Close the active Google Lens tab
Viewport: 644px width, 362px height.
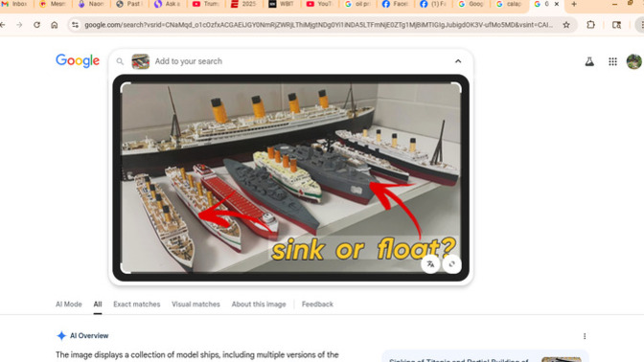[557, 4]
